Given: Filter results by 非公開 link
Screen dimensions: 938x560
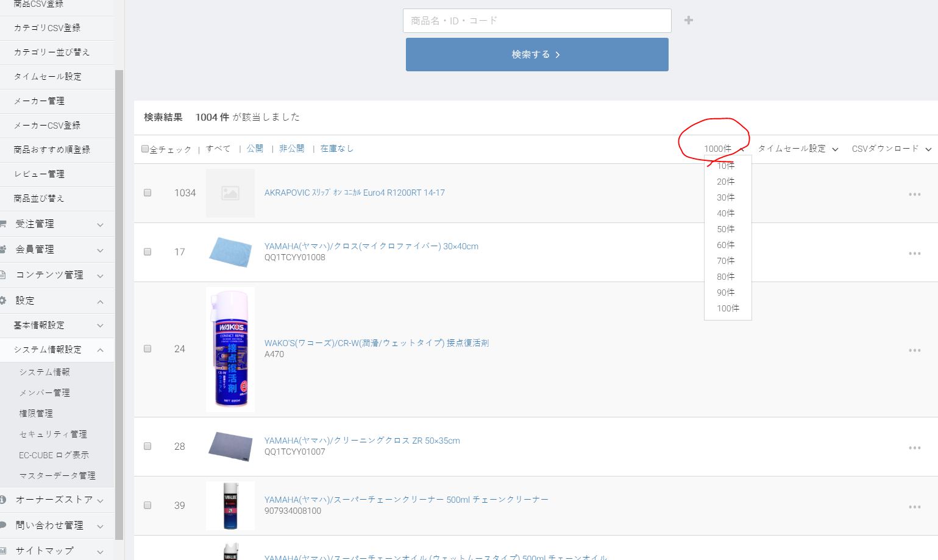Looking at the screenshot, I should click(291, 149).
